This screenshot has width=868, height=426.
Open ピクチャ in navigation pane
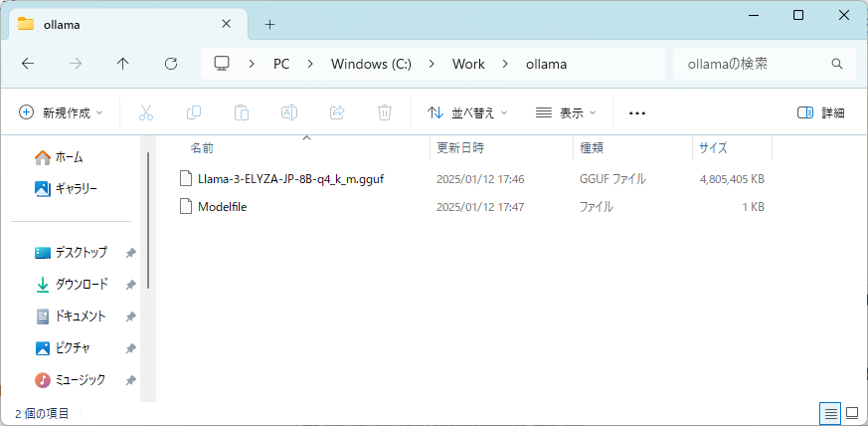[63, 348]
